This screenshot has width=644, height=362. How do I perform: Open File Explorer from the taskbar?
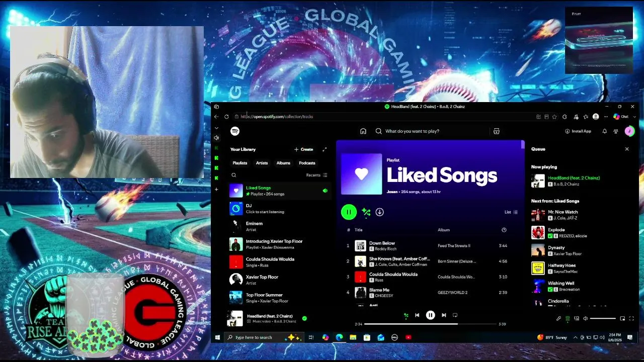pos(353,337)
